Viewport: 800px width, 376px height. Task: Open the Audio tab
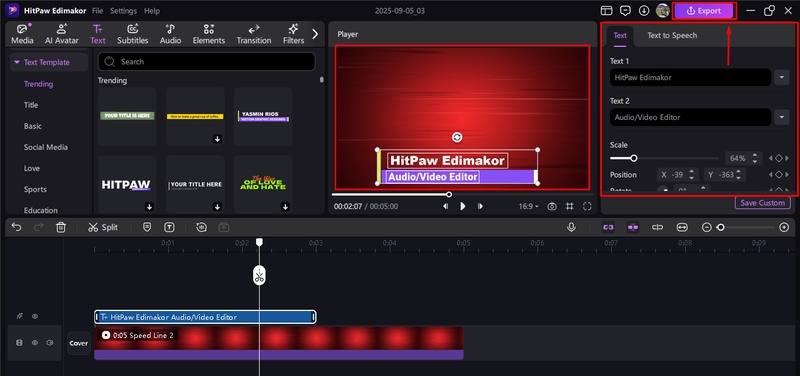(170, 34)
